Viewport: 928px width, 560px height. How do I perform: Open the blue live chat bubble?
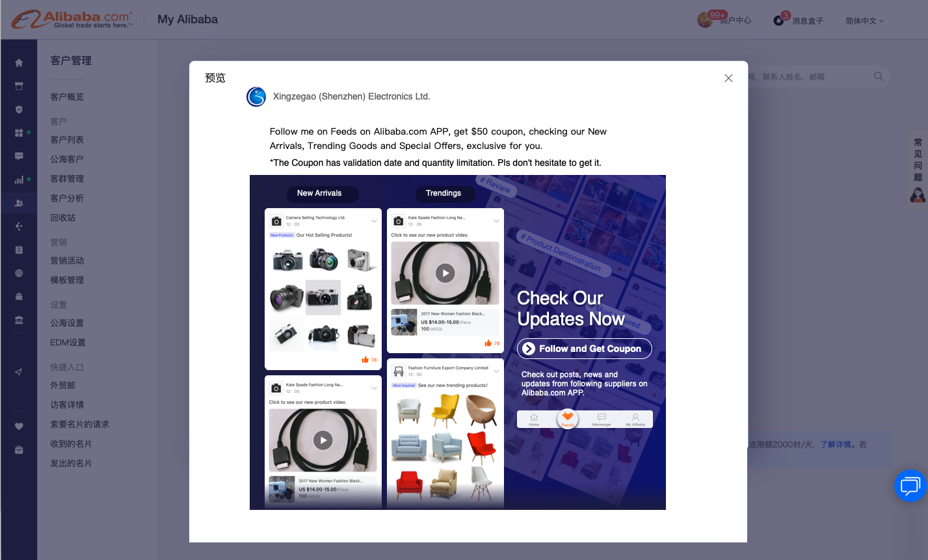tap(910, 486)
